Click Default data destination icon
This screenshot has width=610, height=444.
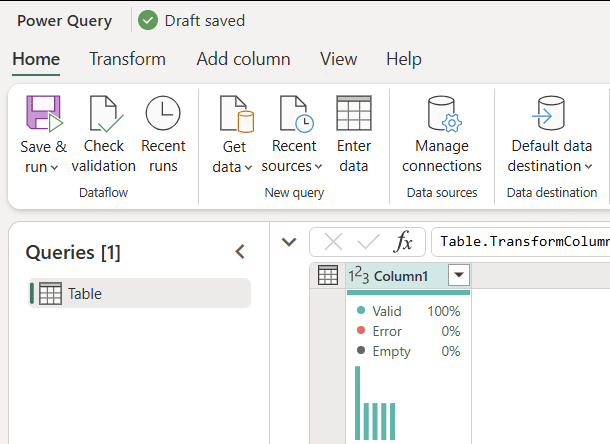point(550,114)
